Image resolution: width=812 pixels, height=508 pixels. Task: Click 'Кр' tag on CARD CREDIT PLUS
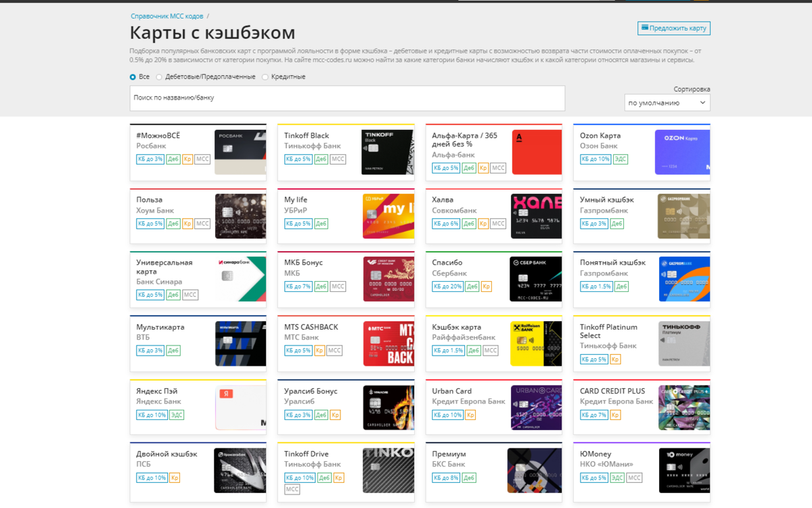click(616, 415)
